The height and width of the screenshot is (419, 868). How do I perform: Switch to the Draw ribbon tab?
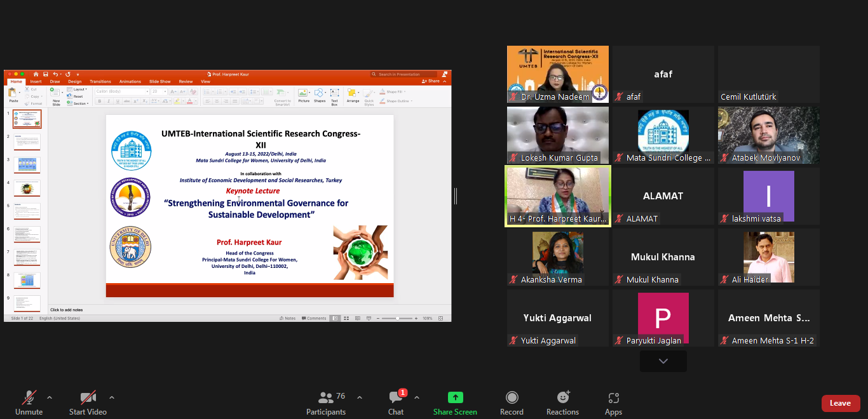point(55,81)
